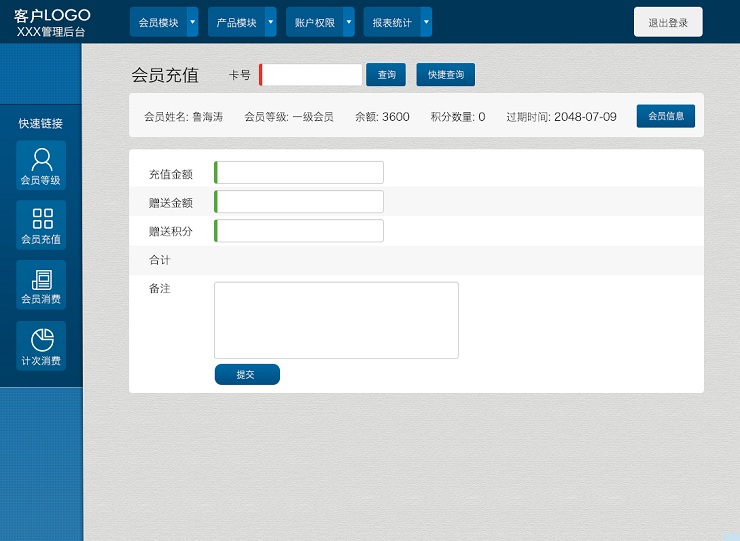Click the 查询 search button
740x541 pixels.
pyautogui.click(x=386, y=75)
